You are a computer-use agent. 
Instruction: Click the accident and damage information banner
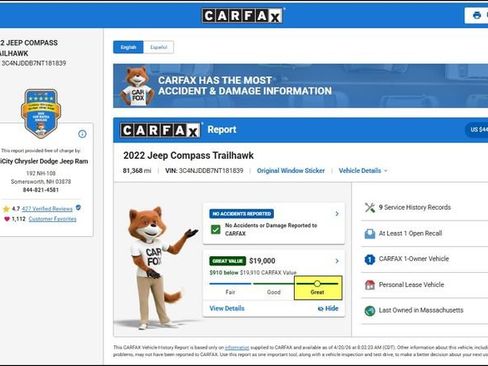pyautogui.click(x=300, y=86)
